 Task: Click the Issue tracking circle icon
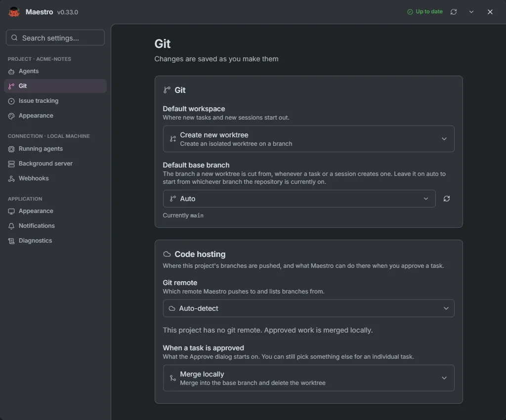(11, 101)
